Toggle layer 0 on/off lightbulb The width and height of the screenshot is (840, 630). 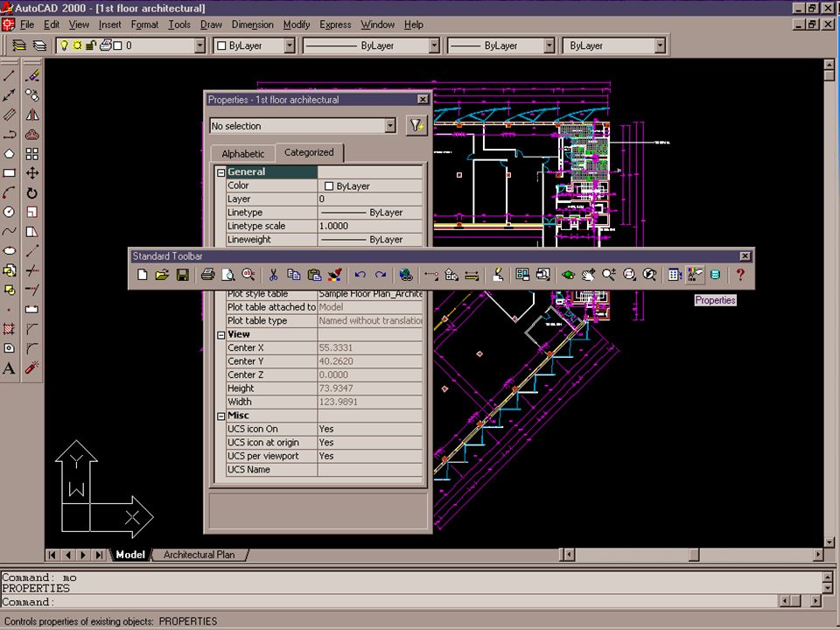point(64,45)
